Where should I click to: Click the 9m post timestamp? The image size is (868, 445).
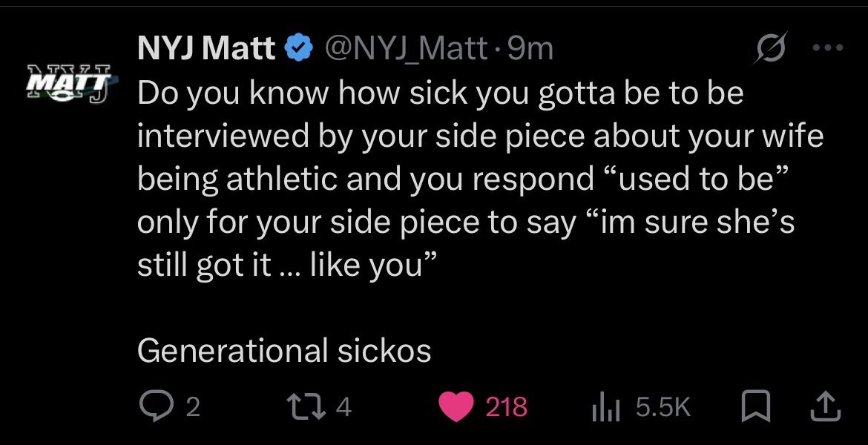coord(530,49)
